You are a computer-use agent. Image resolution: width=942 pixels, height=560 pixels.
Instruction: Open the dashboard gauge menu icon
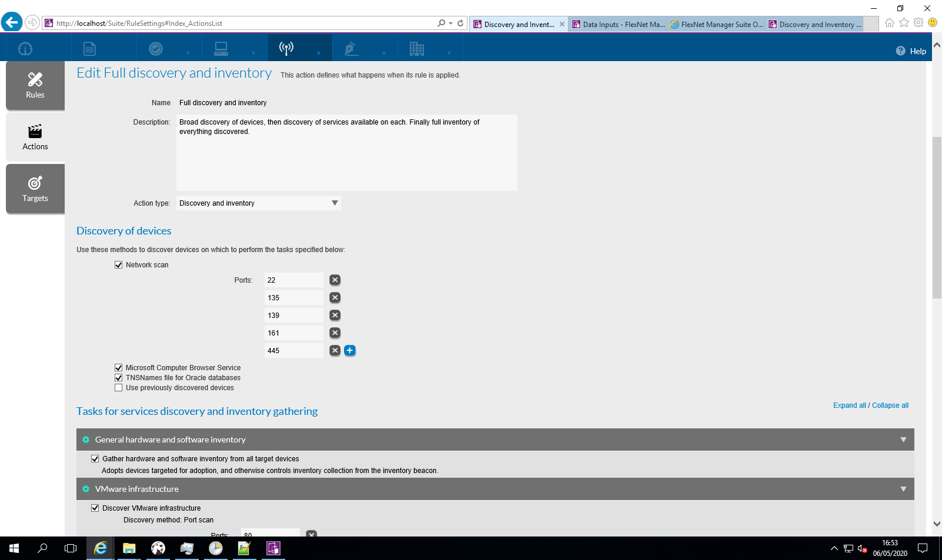[x=25, y=49]
